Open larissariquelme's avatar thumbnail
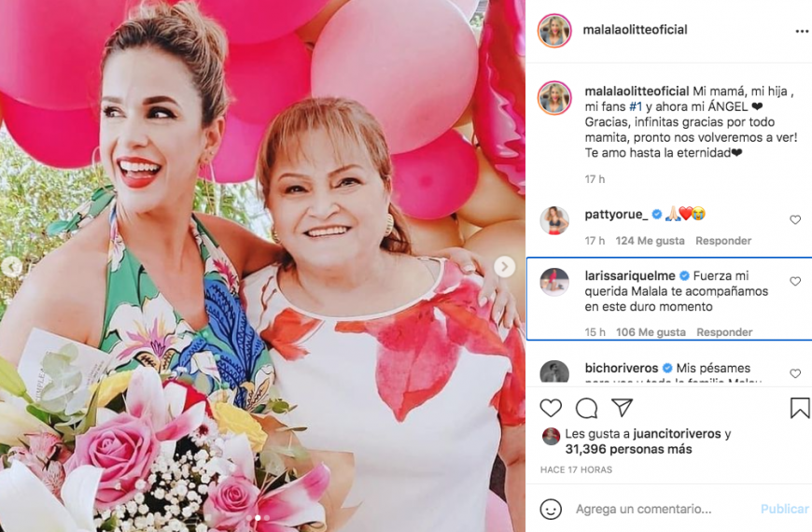The height and width of the screenshot is (532, 812). [x=554, y=282]
